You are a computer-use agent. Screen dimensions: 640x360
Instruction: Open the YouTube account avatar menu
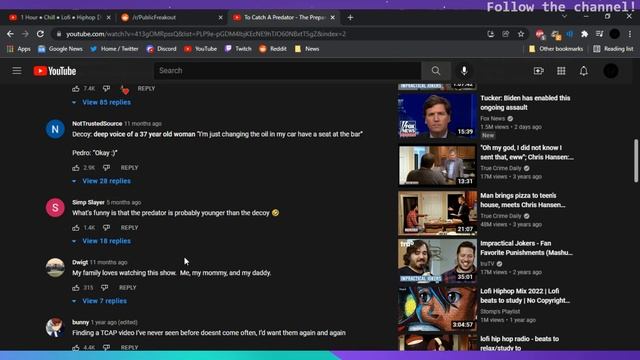tap(611, 71)
